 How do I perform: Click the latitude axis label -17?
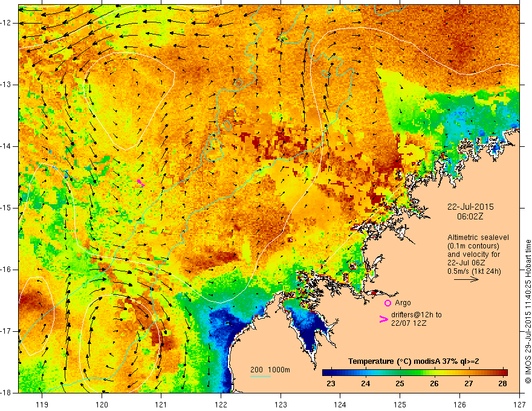tap(6, 331)
